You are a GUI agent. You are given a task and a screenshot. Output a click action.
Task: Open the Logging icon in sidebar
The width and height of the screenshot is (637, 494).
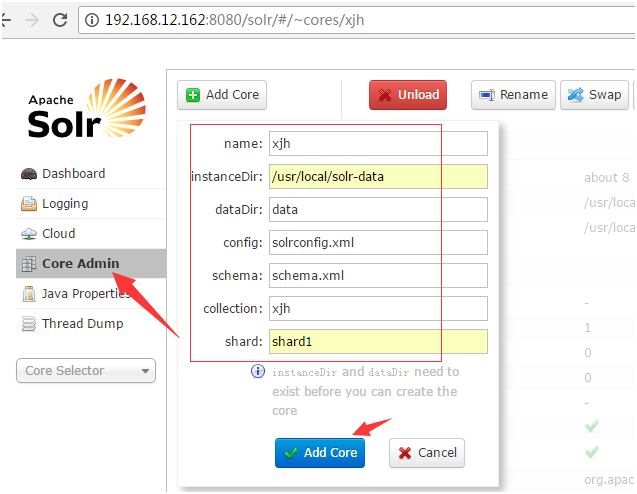[28, 204]
